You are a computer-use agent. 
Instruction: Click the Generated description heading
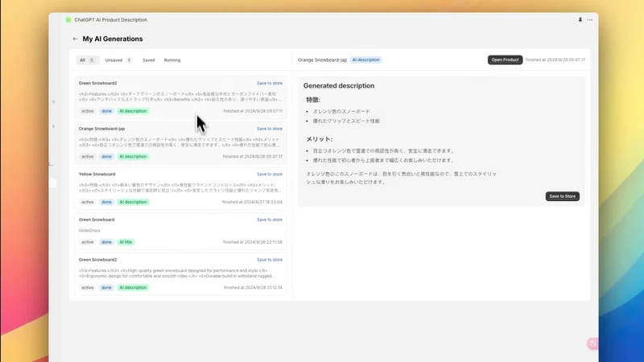coord(339,86)
